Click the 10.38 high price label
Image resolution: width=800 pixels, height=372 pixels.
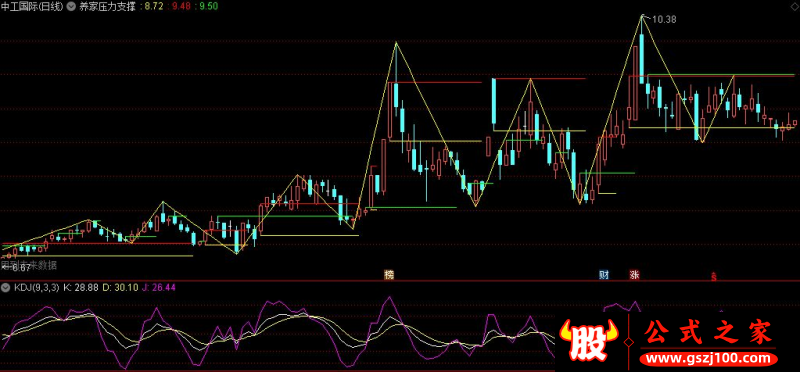pos(664,20)
